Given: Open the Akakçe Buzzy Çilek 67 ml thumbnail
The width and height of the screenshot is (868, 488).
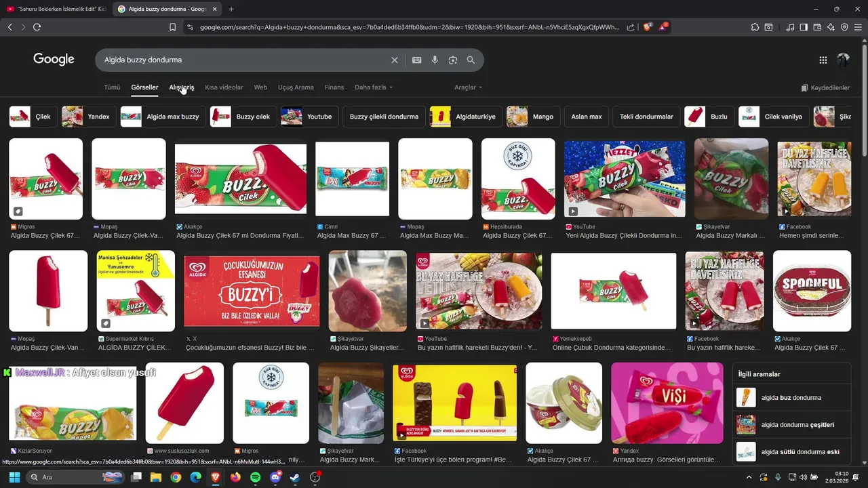Looking at the screenshot, I should tap(241, 179).
